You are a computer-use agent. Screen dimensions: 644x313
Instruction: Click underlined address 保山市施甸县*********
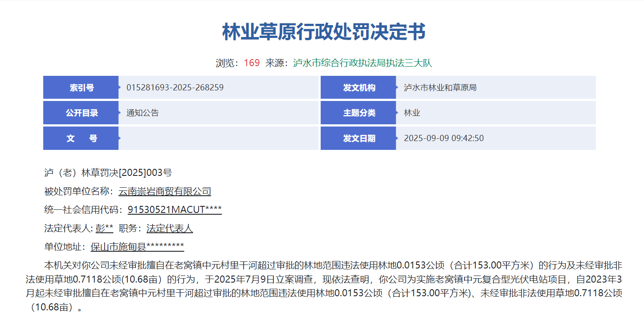pos(137,247)
